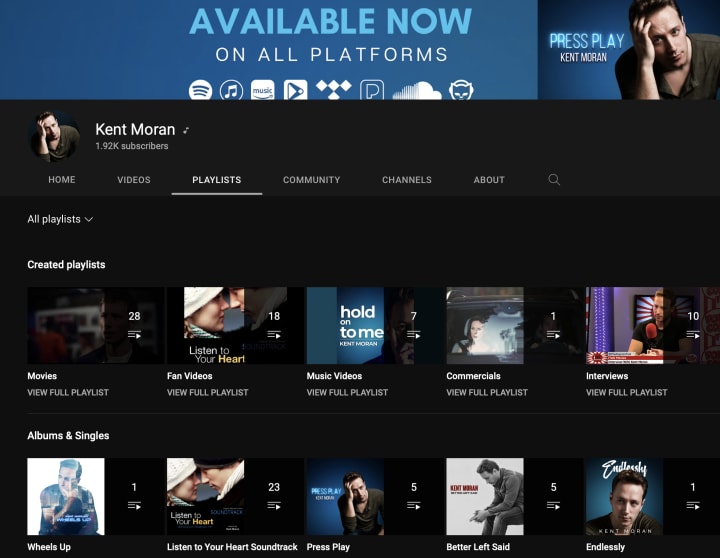Switch to the Videos tab

134,180
